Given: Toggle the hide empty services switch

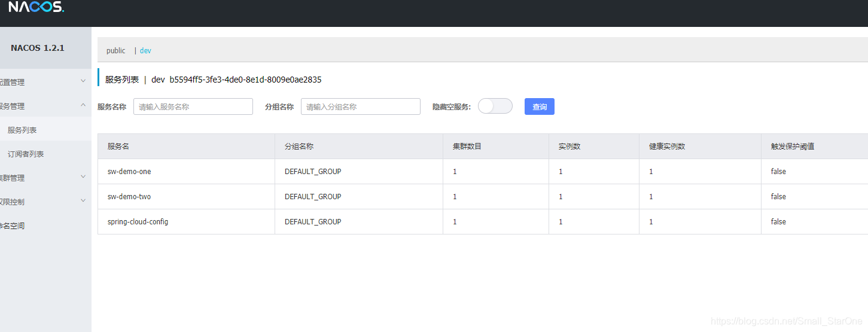Looking at the screenshot, I should pos(495,106).
